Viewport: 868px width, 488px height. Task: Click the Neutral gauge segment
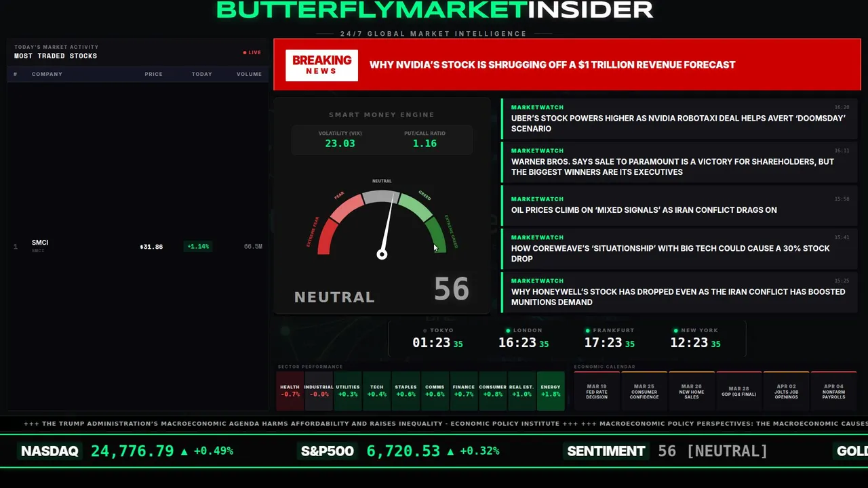381,197
